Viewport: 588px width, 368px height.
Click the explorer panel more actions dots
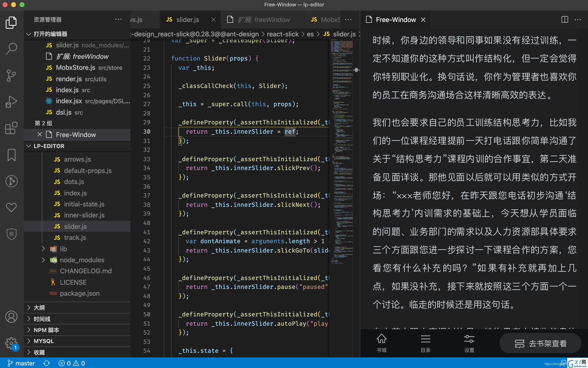click(x=118, y=19)
